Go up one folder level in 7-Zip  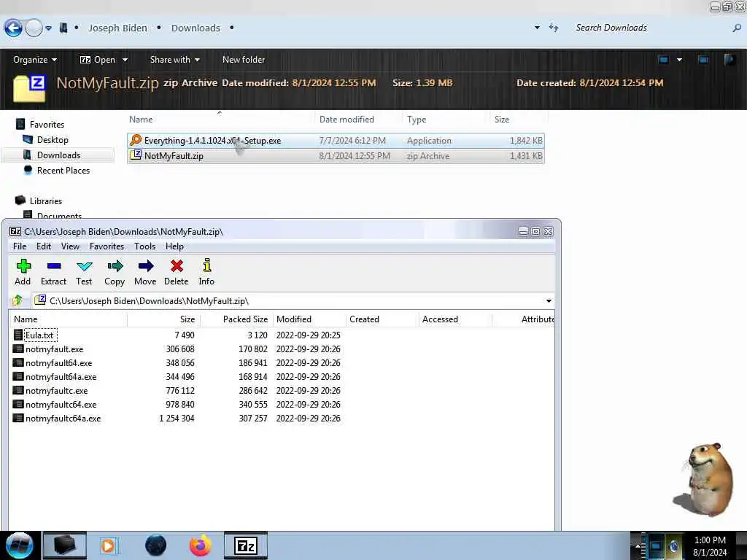(x=18, y=300)
